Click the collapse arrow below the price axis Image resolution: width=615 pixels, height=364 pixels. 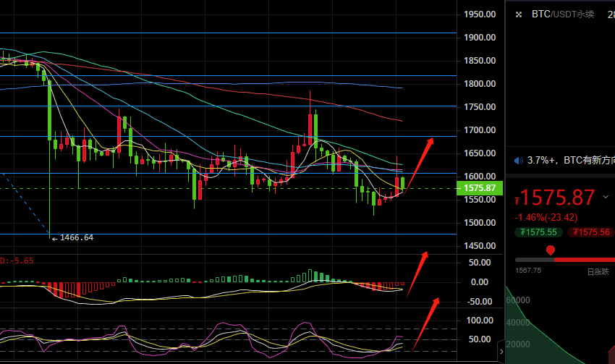pyautogui.click(x=501, y=352)
